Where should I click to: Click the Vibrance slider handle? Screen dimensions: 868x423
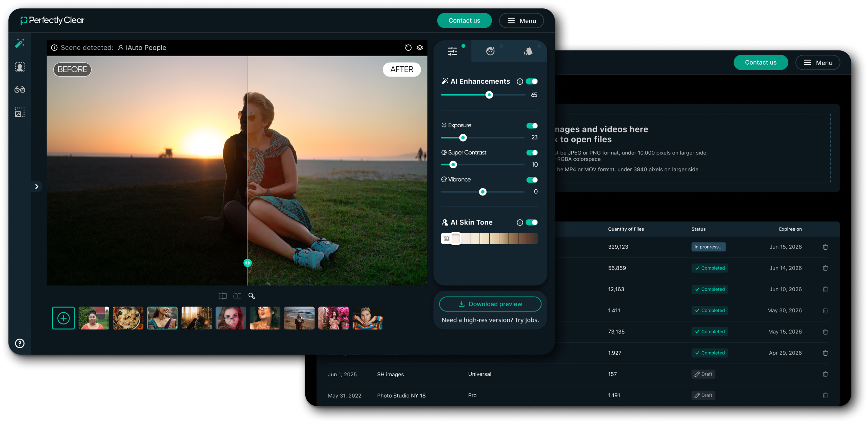tap(482, 192)
